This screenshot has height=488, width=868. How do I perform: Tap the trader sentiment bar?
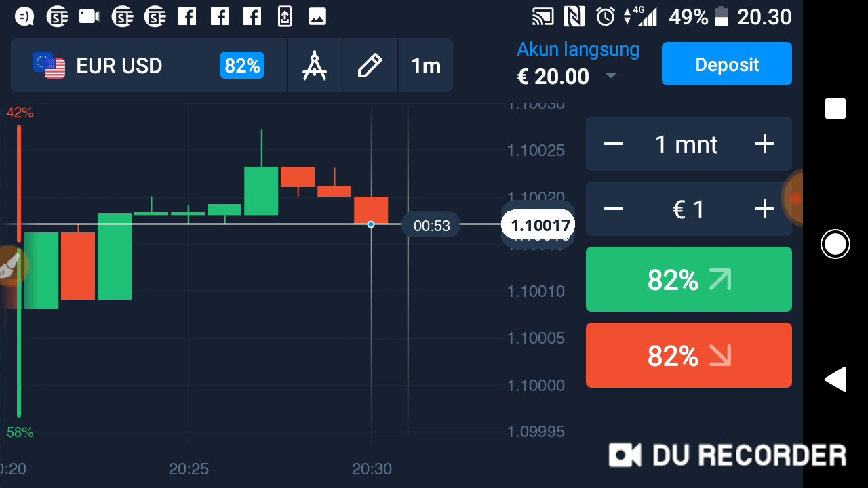(19, 271)
